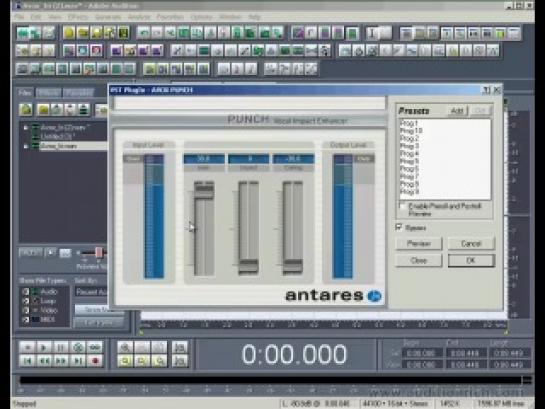
Task: Click the yellow Import File icon in Files panel
Action: (43, 109)
